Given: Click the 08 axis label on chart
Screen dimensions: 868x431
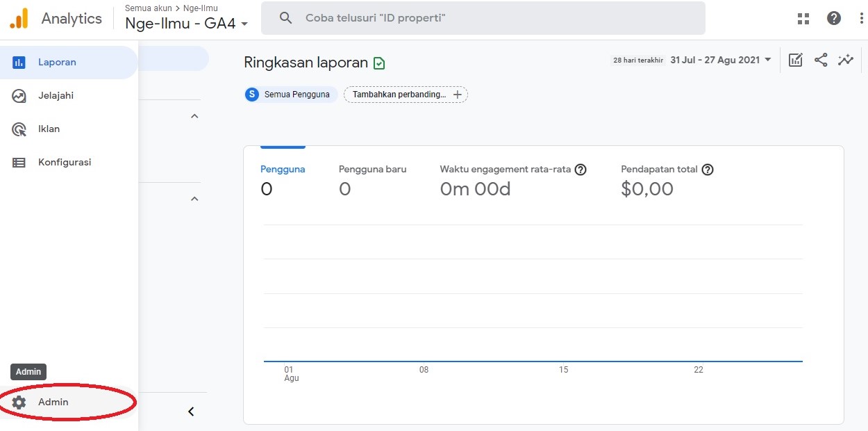Looking at the screenshot, I should pos(424,370).
